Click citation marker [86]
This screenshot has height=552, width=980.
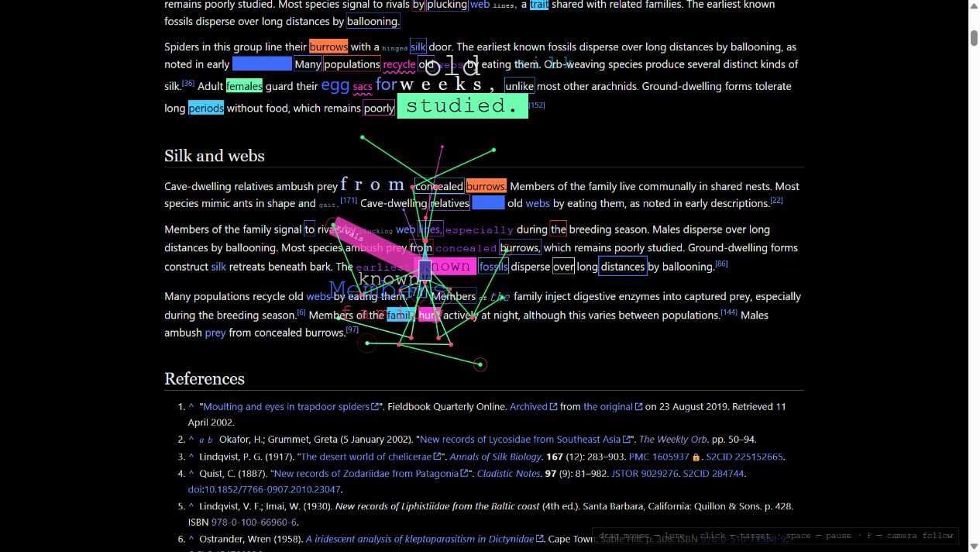coord(721,264)
